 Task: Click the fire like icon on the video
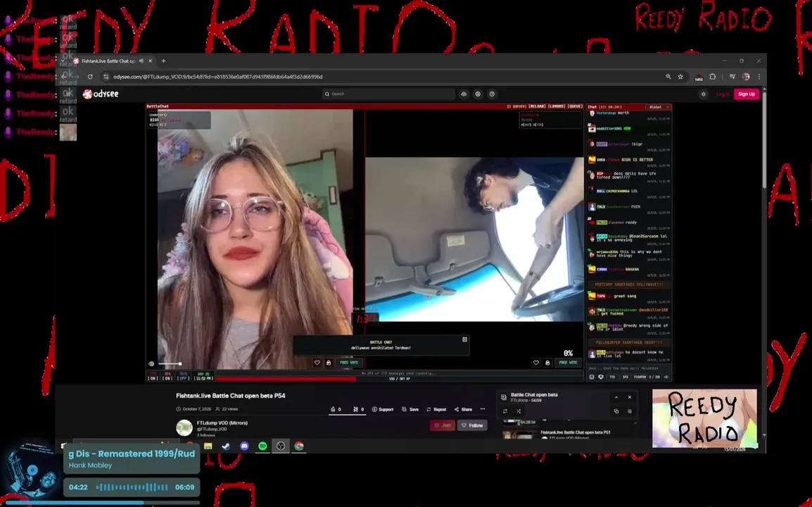[x=332, y=409]
